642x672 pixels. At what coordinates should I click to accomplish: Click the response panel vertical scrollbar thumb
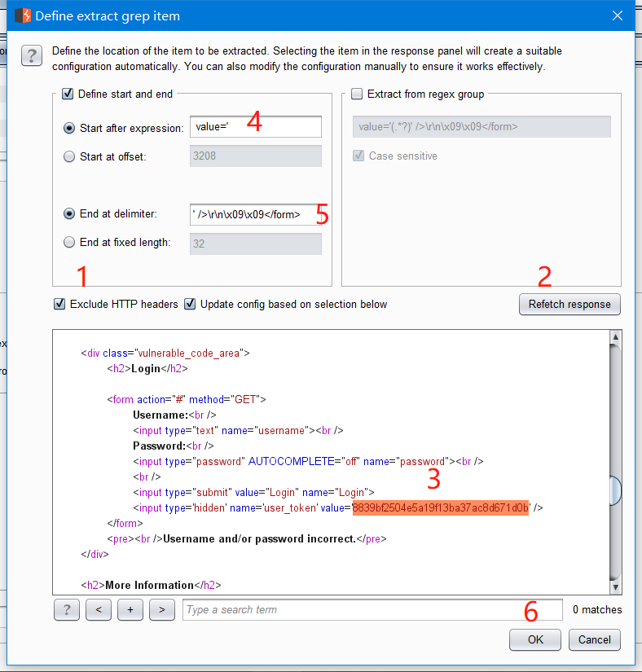615,490
